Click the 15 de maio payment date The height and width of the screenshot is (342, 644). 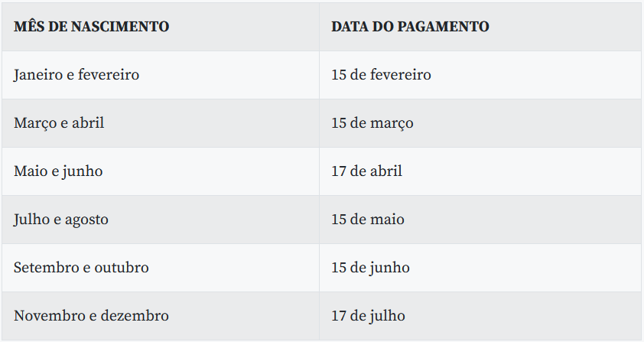pyautogui.click(x=368, y=220)
